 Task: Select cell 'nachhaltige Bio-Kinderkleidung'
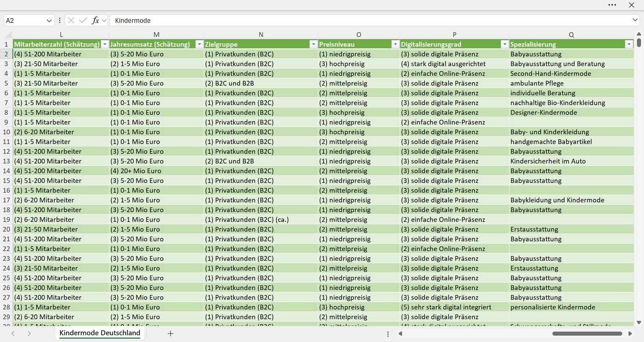click(x=571, y=103)
